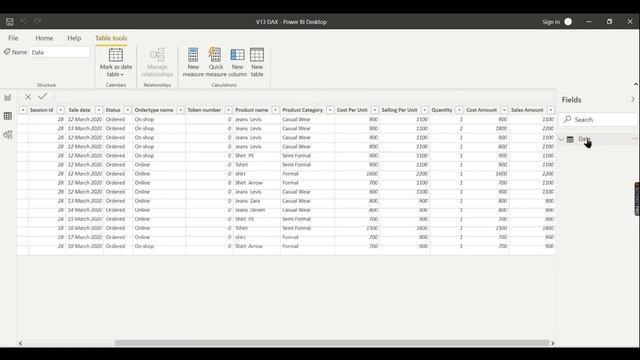Open Quantity column filter dropdown
The image size is (640, 360).
pyautogui.click(x=459, y=110)
